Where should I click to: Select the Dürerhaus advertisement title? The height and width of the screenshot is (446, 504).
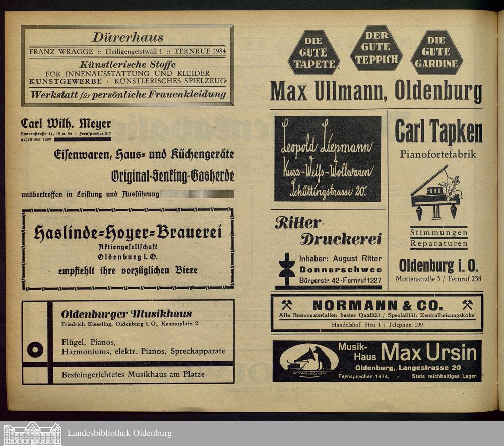point(128,37)
